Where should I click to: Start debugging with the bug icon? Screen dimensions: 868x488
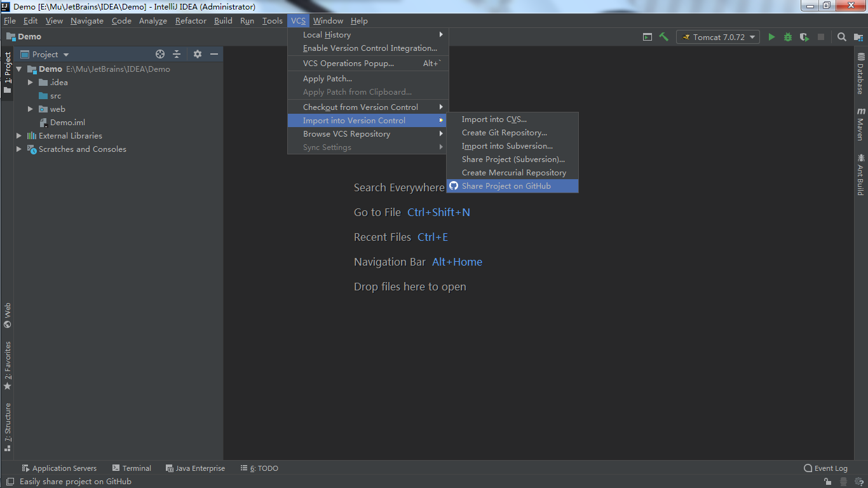point(788,37)
